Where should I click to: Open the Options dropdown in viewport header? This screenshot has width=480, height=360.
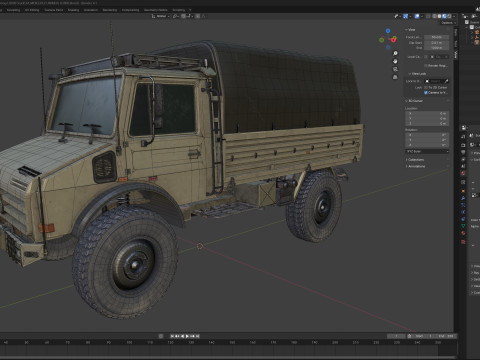[448, 23]
